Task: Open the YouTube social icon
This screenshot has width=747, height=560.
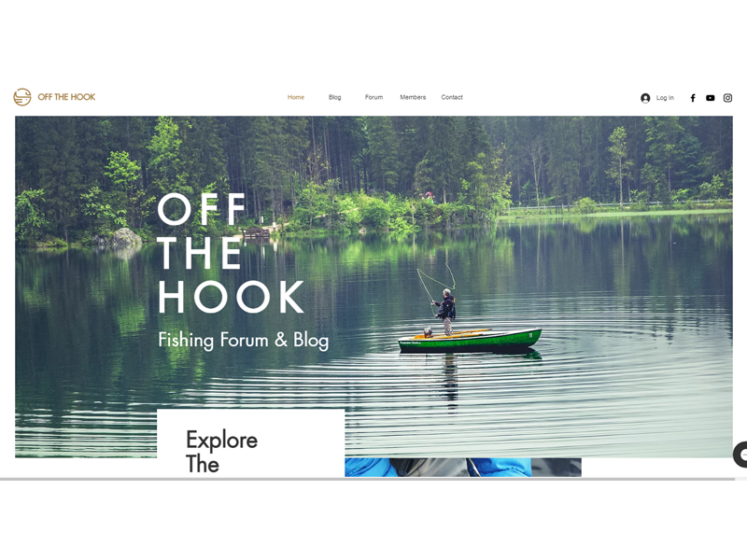Action: pyautogui.click(x=710, y=98)
